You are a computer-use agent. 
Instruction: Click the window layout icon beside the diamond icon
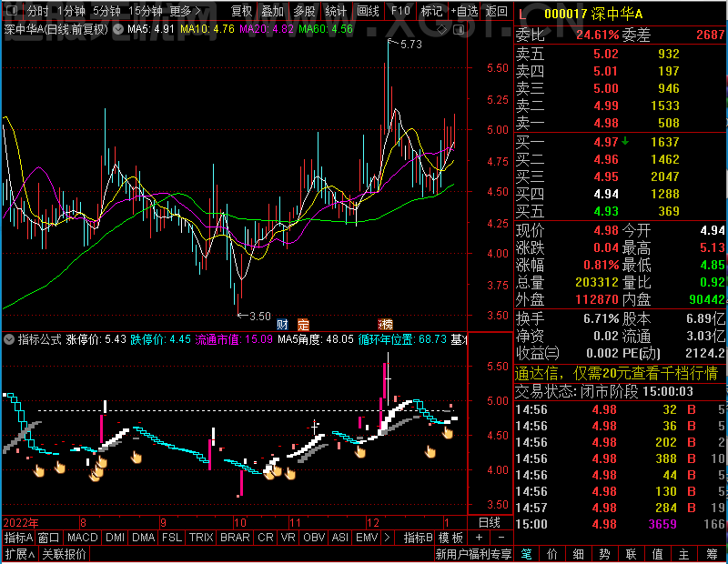pos(459,30)
